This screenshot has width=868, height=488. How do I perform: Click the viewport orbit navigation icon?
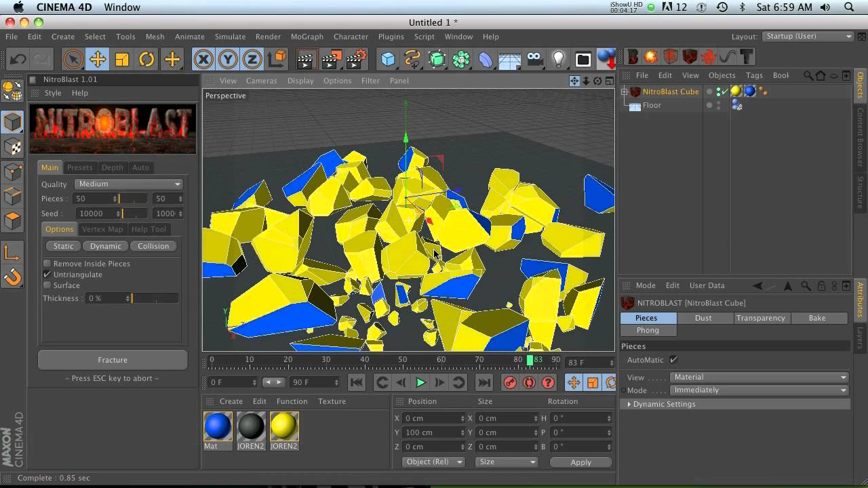(x=597, y=81)
